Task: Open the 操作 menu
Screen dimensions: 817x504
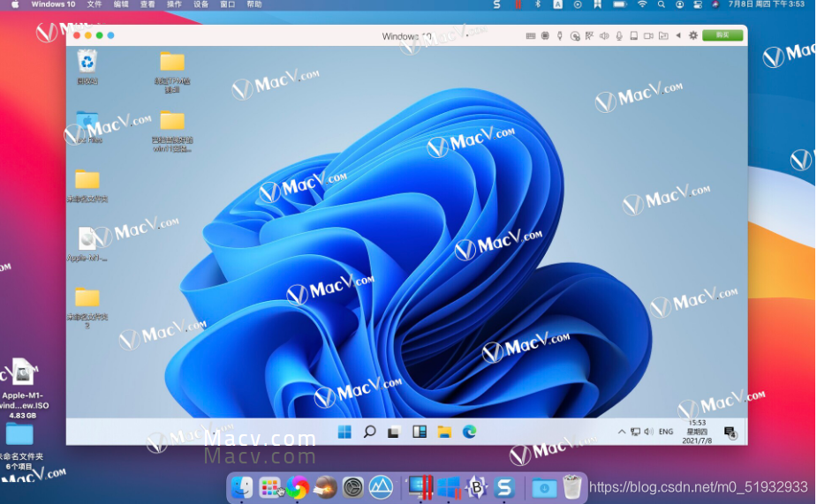Action: (x=174, y=4)
